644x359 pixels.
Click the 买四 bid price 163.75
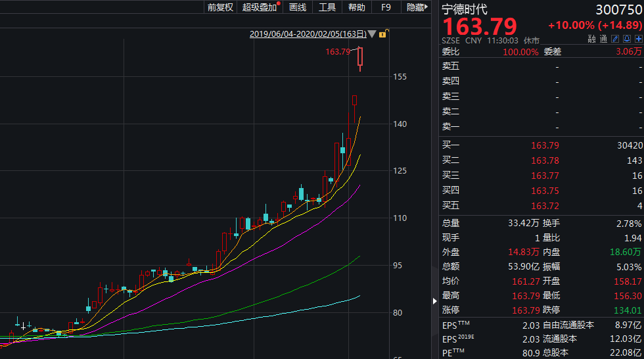pyautogui.click(x=545, y=191)
